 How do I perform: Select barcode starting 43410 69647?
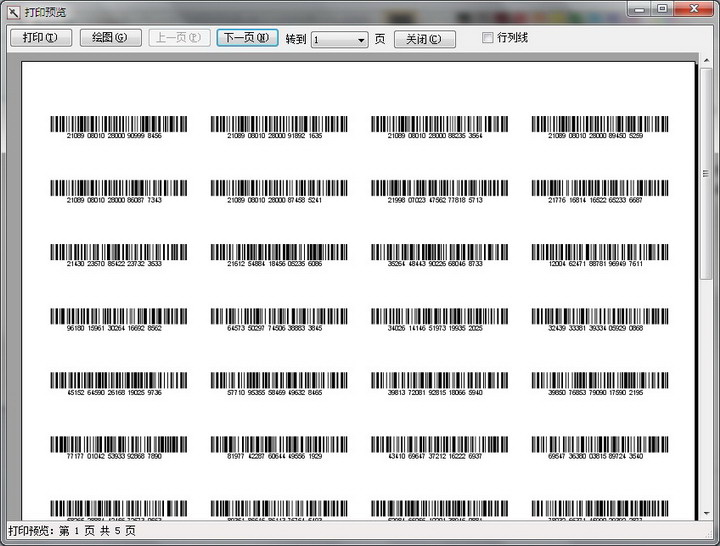pos(439,448)
